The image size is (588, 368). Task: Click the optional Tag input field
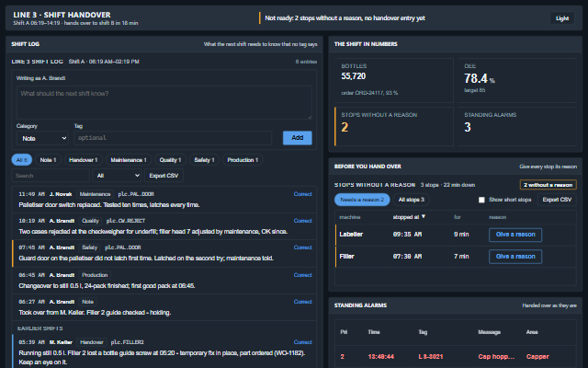pos(173,138)
